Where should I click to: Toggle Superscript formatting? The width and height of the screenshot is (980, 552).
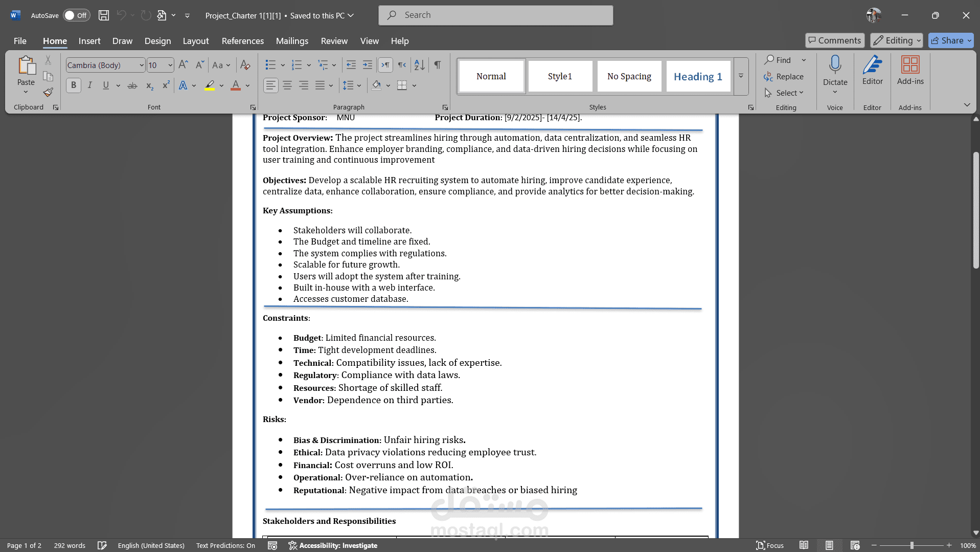click(166, 85)
